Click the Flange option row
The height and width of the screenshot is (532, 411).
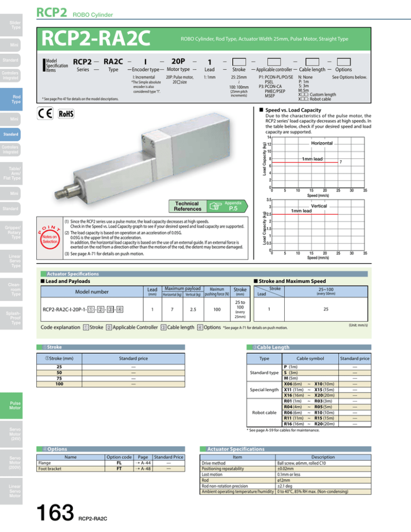[111, 463]
